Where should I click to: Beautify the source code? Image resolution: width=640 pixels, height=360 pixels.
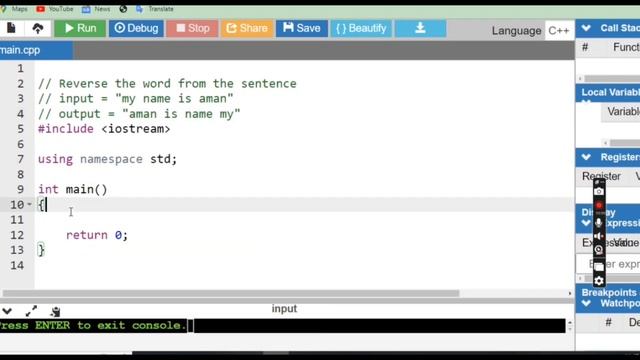361,28
